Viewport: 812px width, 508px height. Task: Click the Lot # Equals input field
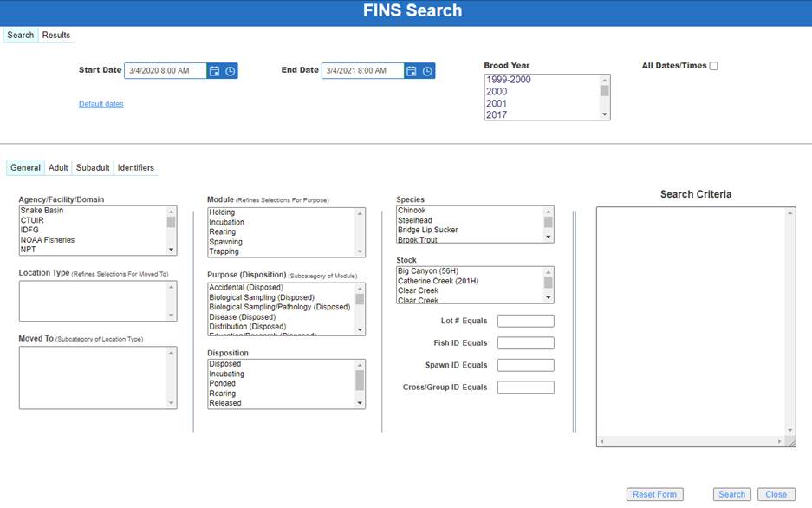click(525, 322)
